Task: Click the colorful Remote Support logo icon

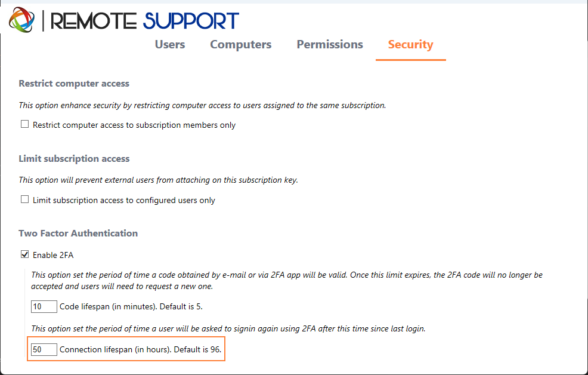Action: pos(21,20)
